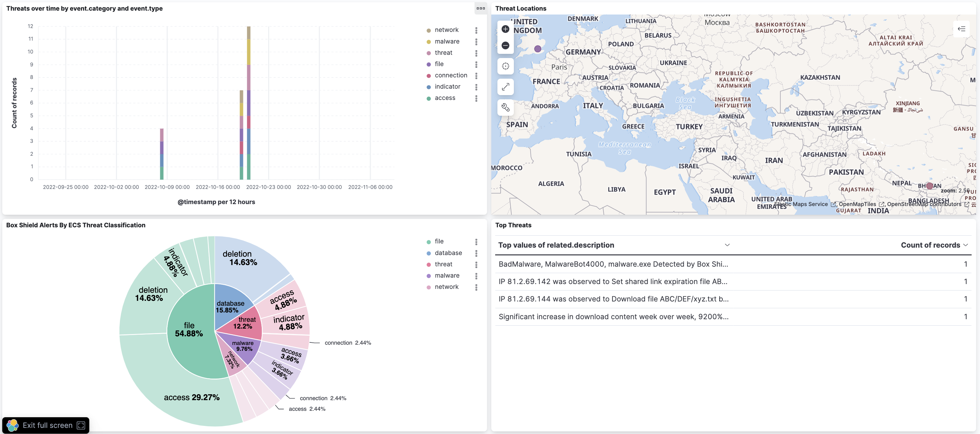The height and width of the screenshot is (434, 980).
Task: Fit map to data bounds with crosshair icon
Action: click(505, 66)
